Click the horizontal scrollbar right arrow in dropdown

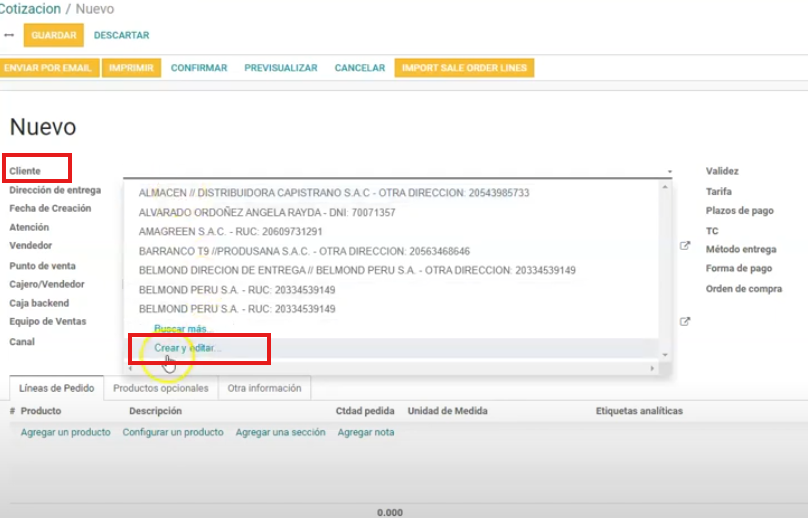[x=652, y=368]
